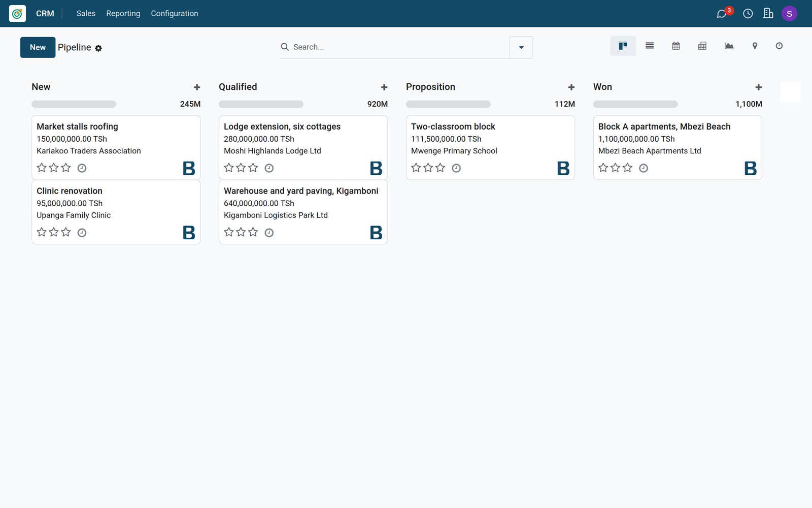Quick add lead in Won column
This screenshot has height=508, width=812.
(759, 87)
